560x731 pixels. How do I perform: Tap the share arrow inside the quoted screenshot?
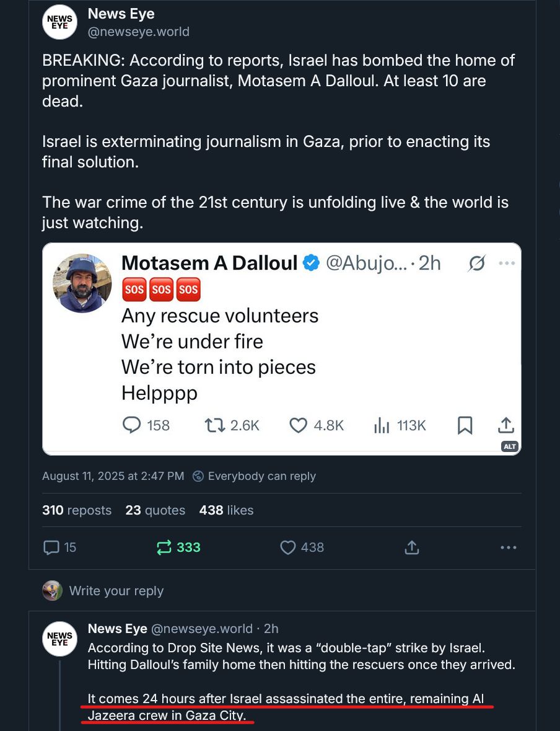[x=505, y=425]
